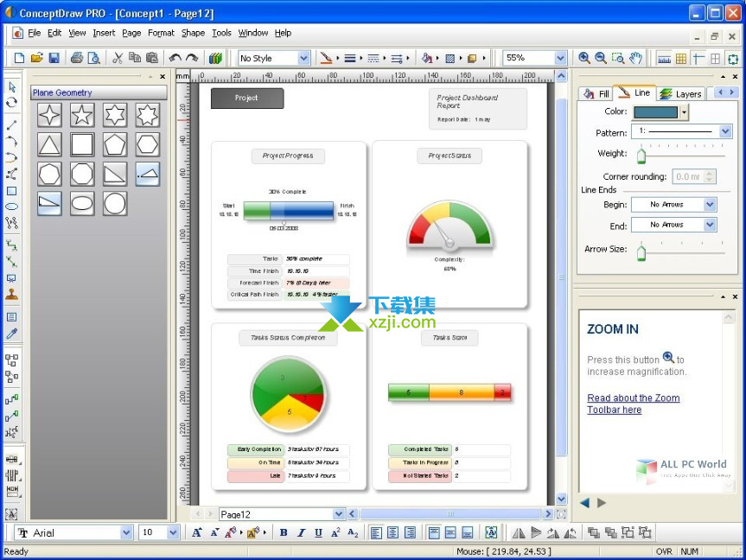Open the line Color dropdown arrow
This screenshot has height=560, width=746.
684,112
